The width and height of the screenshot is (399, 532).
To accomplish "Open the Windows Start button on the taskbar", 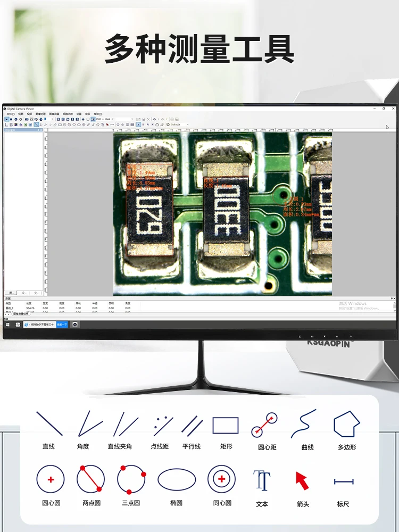I will pos(8,325).
